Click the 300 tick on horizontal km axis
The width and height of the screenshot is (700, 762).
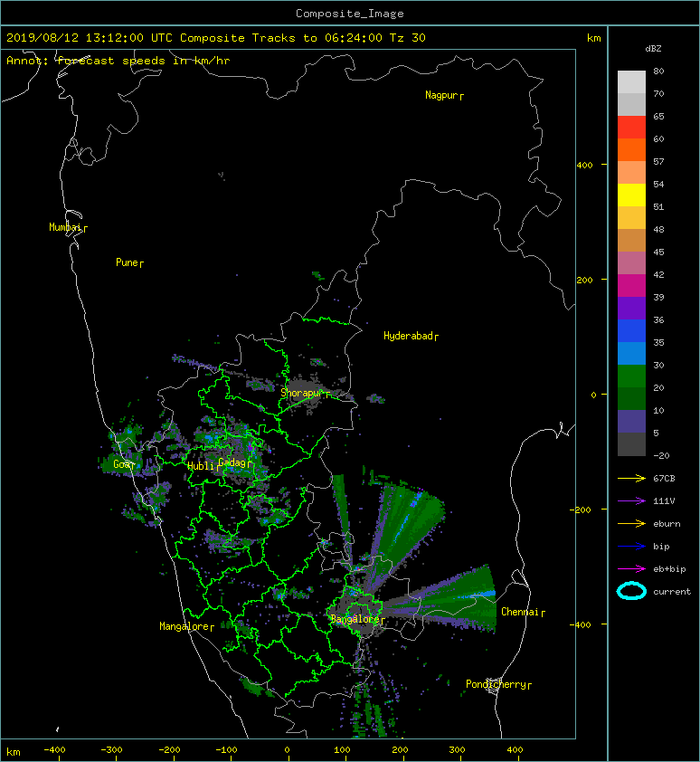(457, 750)
